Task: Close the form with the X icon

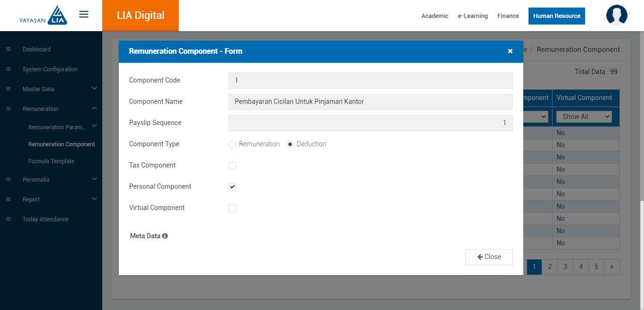Action: 510,51
